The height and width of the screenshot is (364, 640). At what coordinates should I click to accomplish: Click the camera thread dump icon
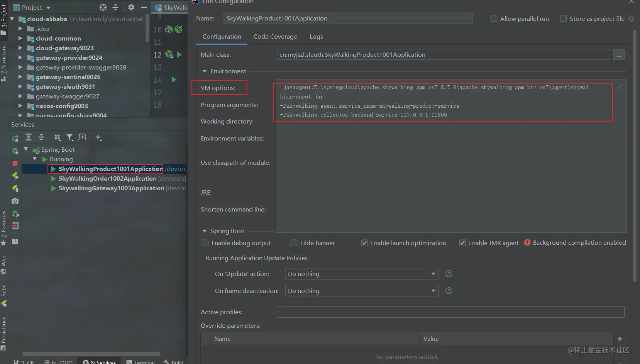(15, 201)
